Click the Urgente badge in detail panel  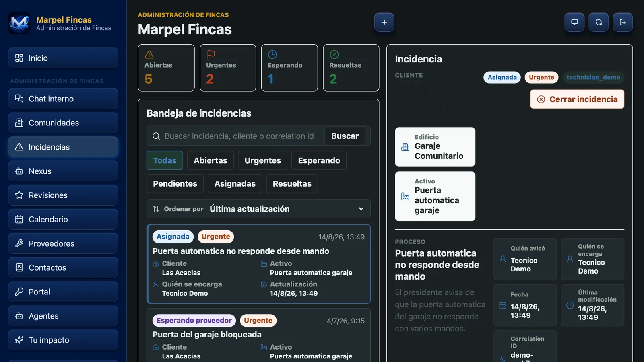click(x=541, y=77)
